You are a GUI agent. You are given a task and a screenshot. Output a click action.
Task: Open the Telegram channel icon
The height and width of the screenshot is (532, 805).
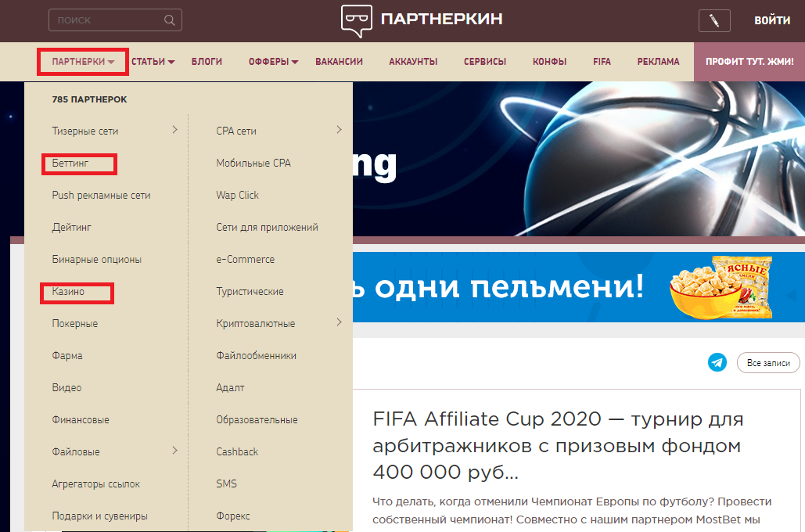coord(717,362)
